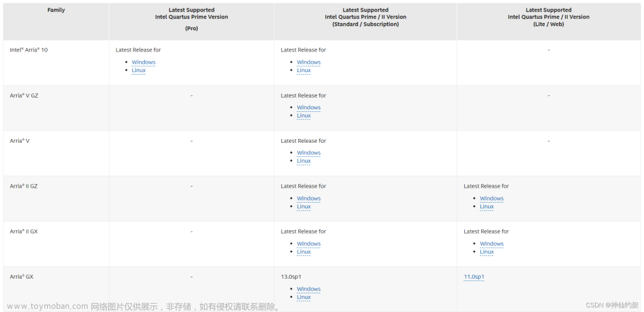Open Linux link under 13.0sp1 for Arria GX

303,297
